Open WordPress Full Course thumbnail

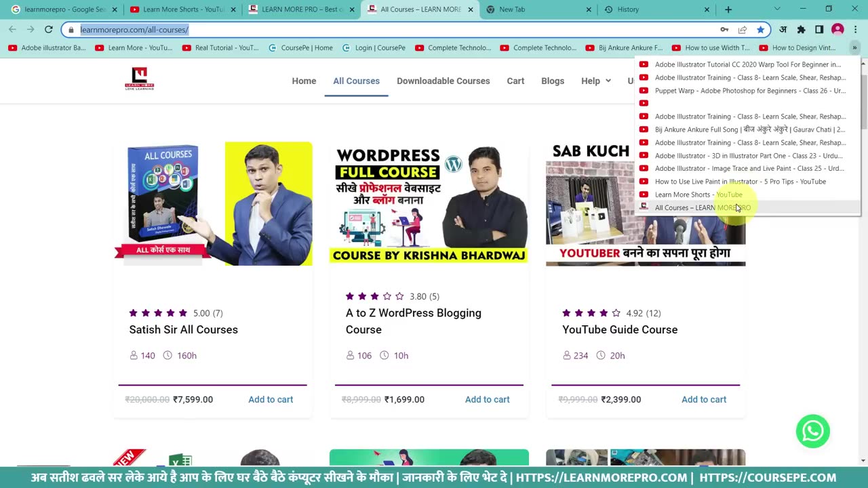(429, 203)
